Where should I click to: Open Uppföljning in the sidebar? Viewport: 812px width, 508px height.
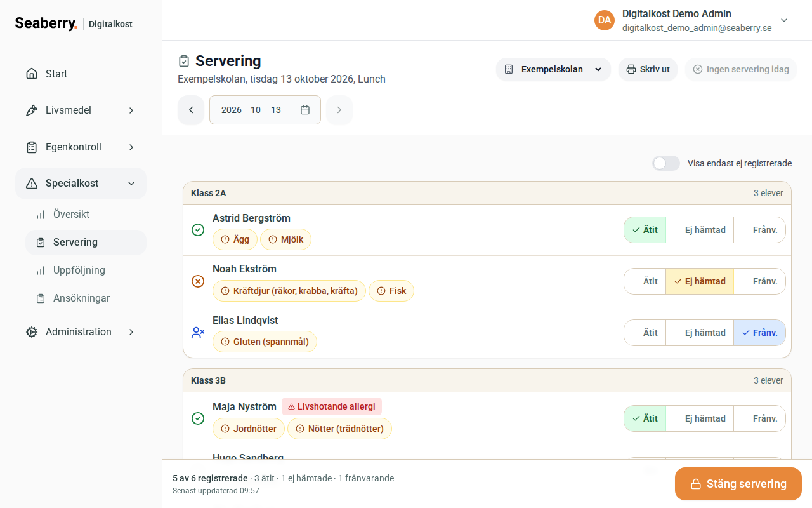tap(86, 271)
